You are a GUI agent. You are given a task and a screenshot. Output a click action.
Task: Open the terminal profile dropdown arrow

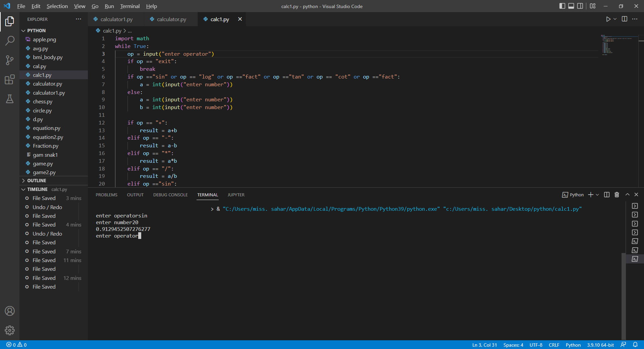point(597,195)
